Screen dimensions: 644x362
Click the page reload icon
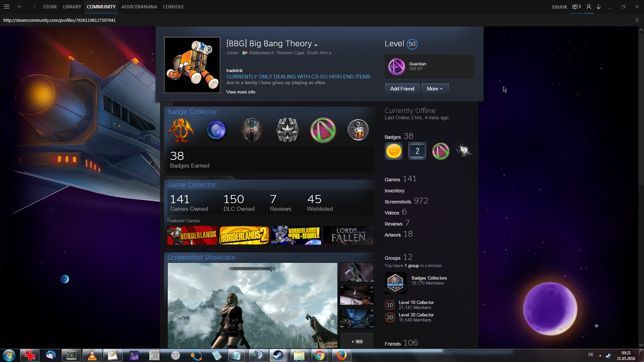click(637, 20)
